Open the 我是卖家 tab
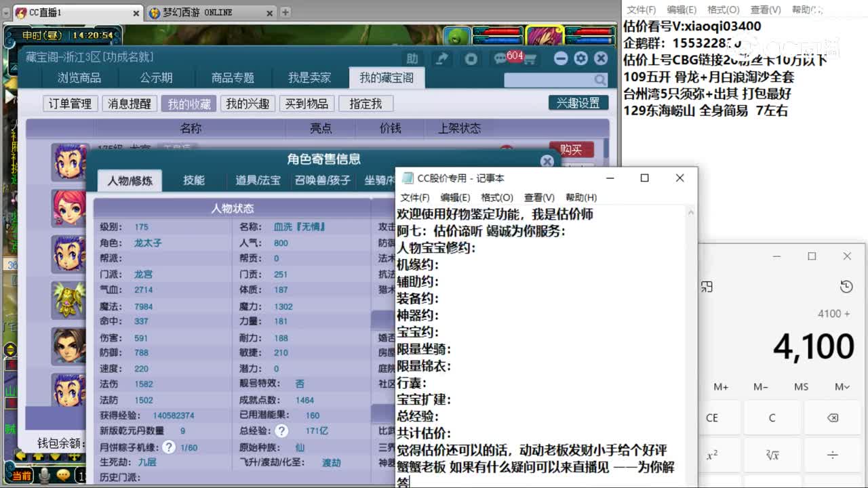The width and height of the screenshot is (868, 488). click(310, 78)
